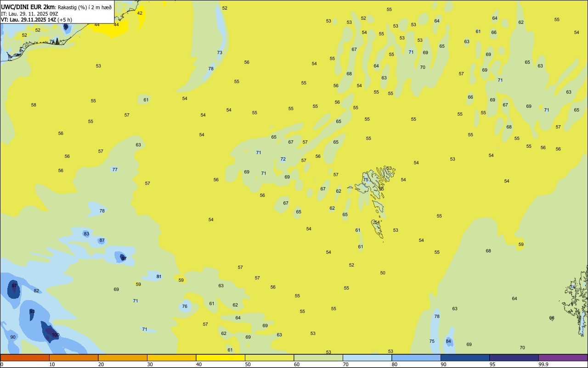588x368 pixels.
Task: Click the "84" humidity value
Action: point(448,341)
